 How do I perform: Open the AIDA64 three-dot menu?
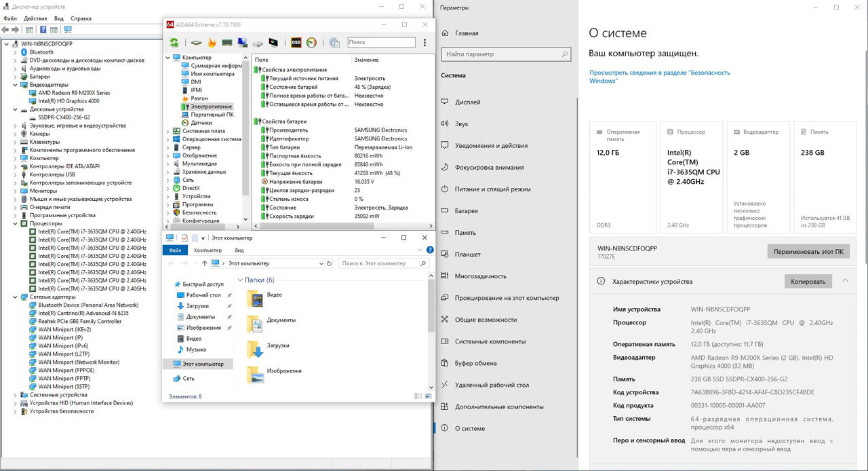pyautogui.click(x=425, y=43)
